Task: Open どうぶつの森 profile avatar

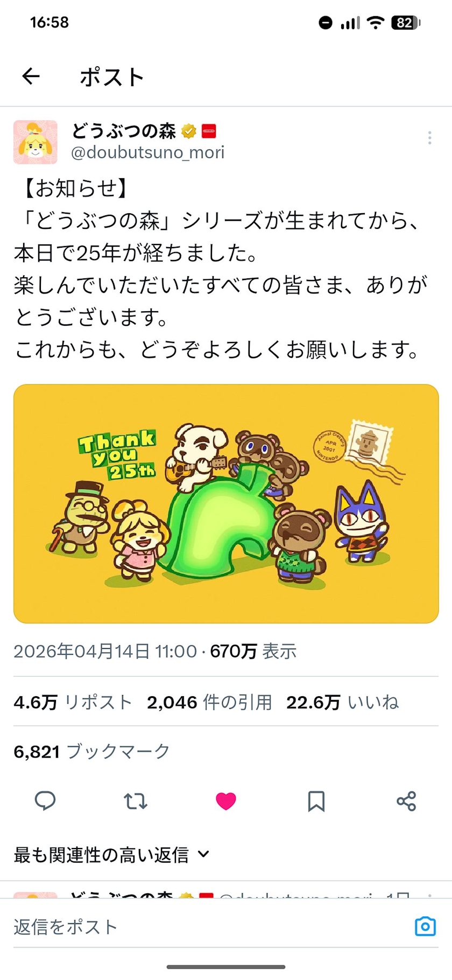Action: click(36, 142)
